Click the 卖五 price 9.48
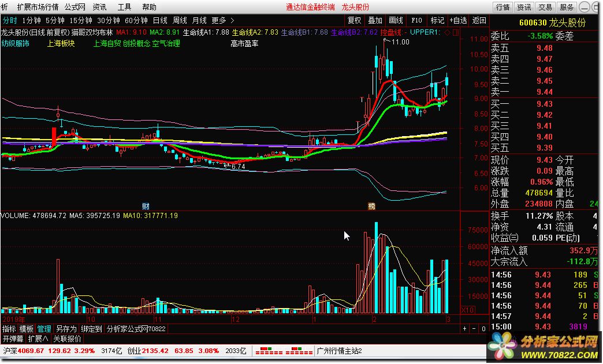This screenshot has width=603, height=364. 545,48
